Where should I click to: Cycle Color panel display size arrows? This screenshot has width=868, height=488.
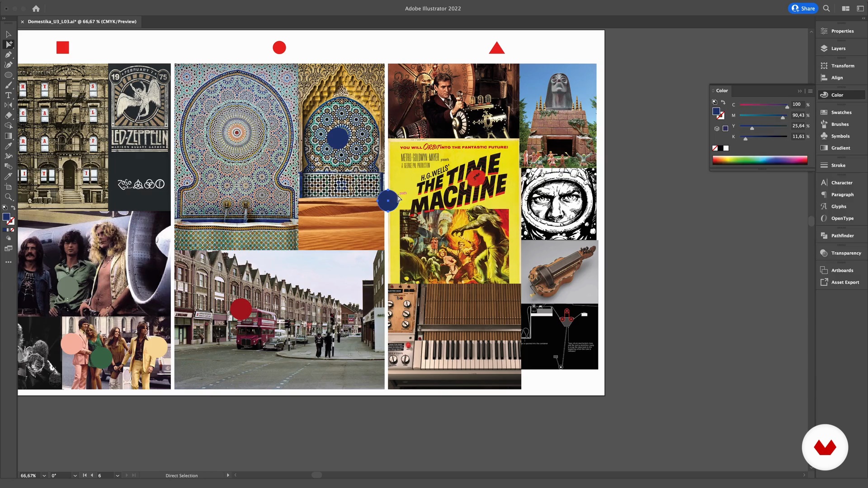(x=713, y=91)
